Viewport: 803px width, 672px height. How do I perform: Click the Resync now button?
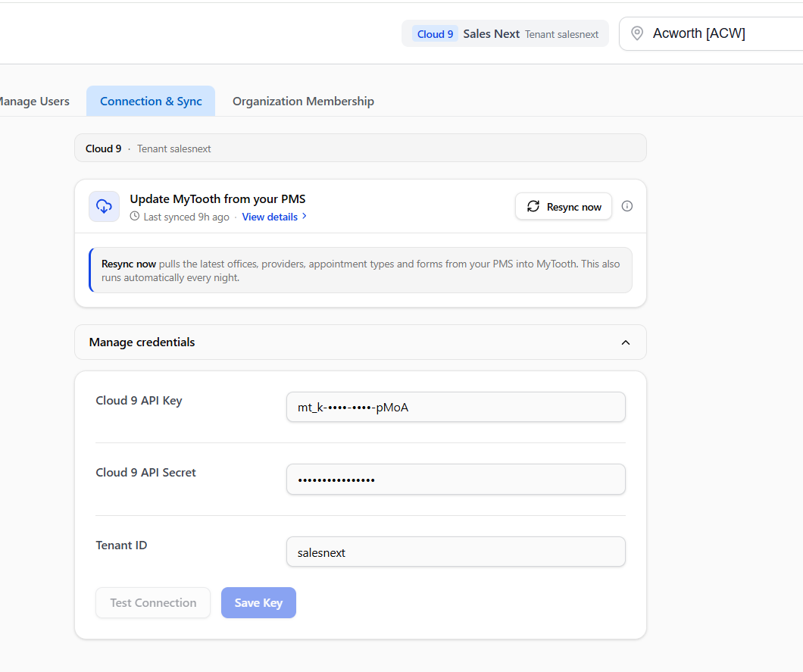pos(564,206)
